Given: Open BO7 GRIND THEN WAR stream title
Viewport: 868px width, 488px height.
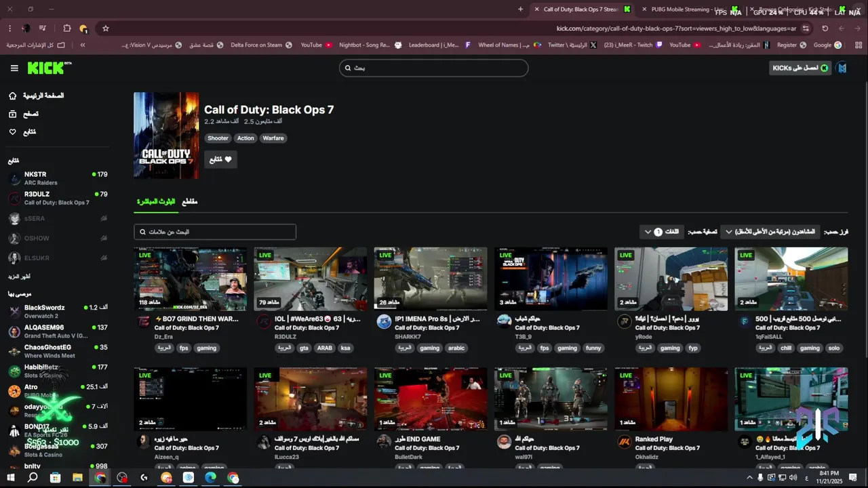Looking at the screenshot, I should 196,319.
